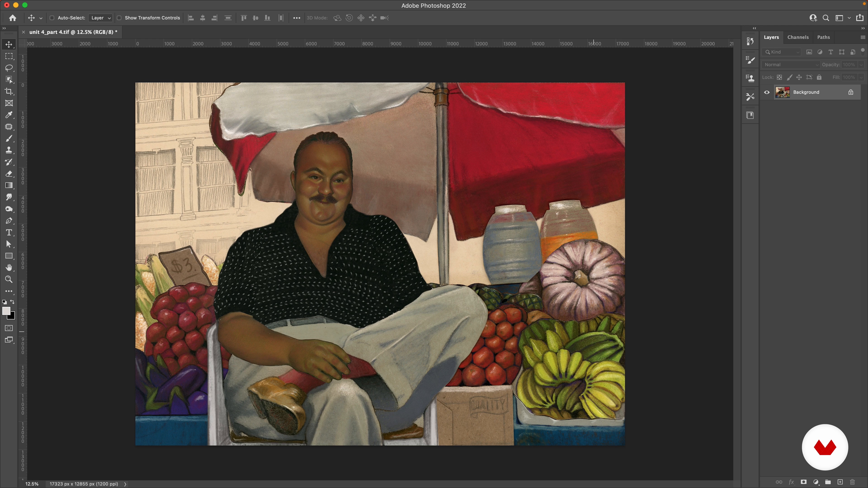Pick the Object Selection tool
This screenshot has height=488, width=868.
(x=9, y=80)
